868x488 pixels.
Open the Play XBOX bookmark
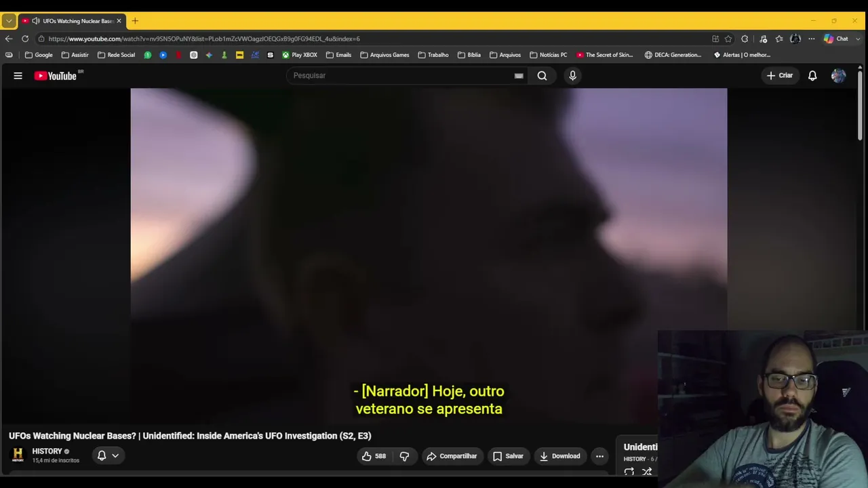[300, 55]
